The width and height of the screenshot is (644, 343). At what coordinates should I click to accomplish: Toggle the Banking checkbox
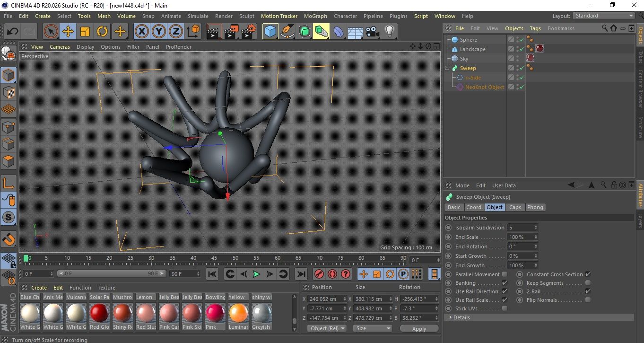point(505,283)
